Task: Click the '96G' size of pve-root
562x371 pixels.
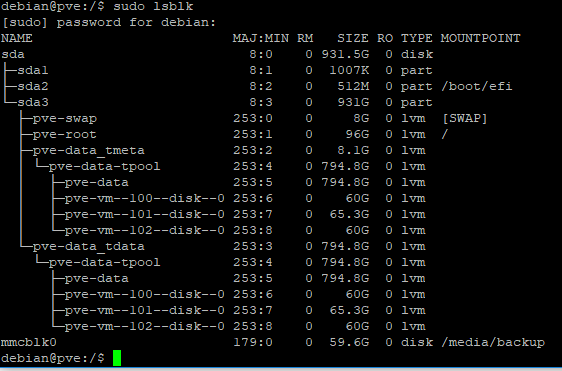Action: tap(357, 134)
